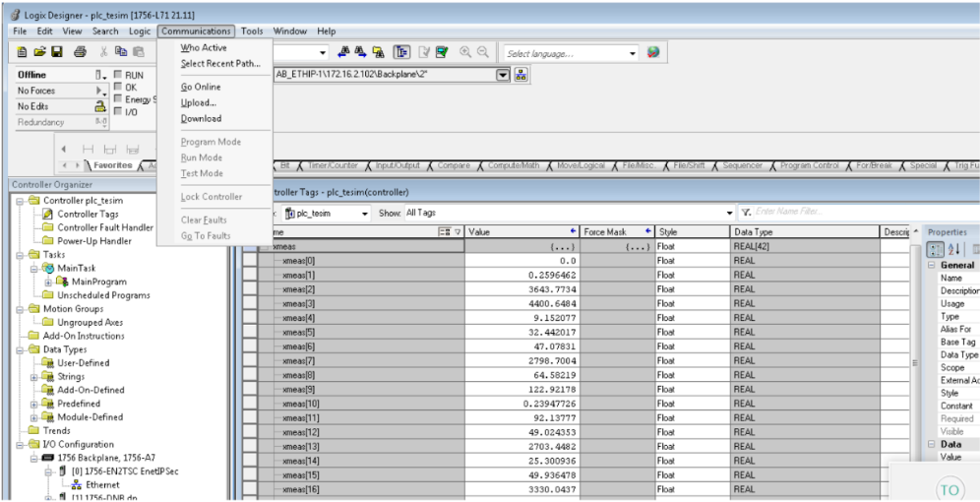Click the Verify Controller toolbar icon
Screen dimensions: 980x502
click(x=442, y=52)
